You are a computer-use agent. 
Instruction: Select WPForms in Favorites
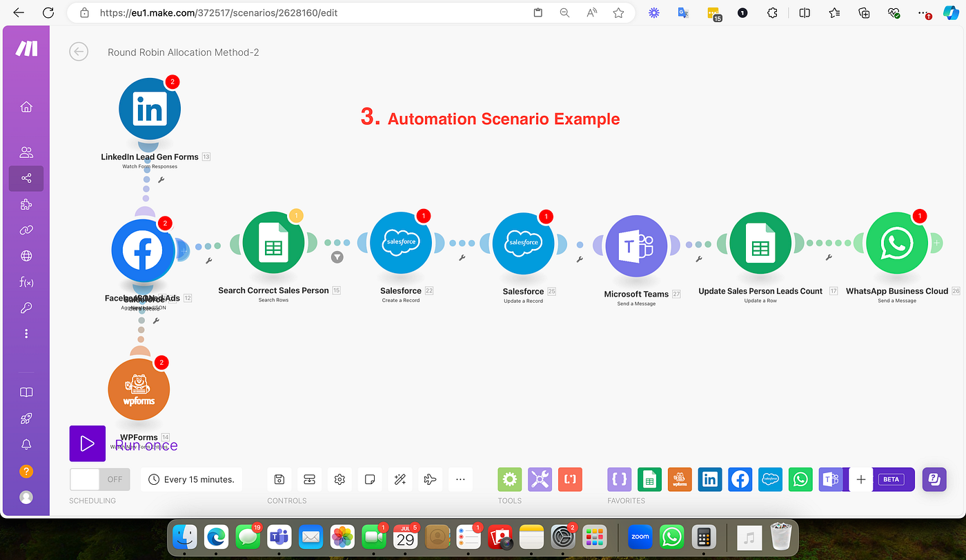[x=680, y=479]
